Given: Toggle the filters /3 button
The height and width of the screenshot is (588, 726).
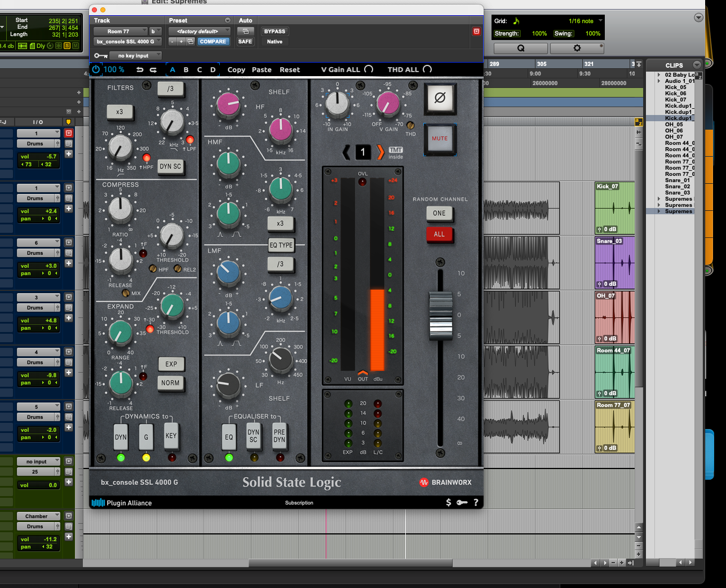Looking at the screenshot, I should point(170,89).
